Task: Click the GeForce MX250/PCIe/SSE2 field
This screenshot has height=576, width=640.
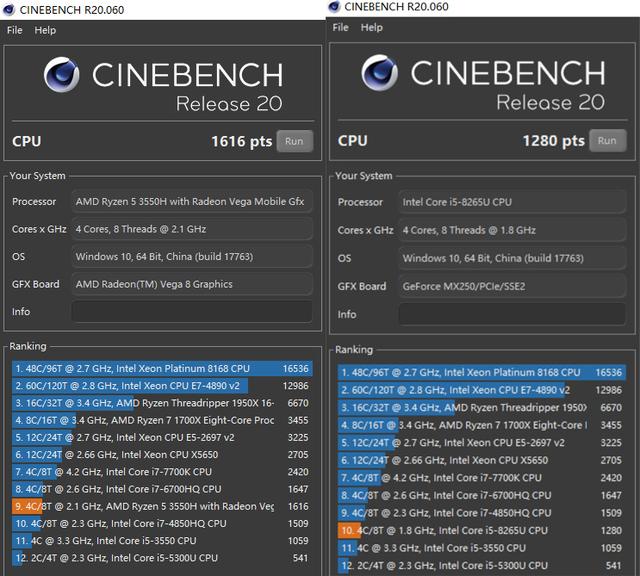Action: click(512, 286)
